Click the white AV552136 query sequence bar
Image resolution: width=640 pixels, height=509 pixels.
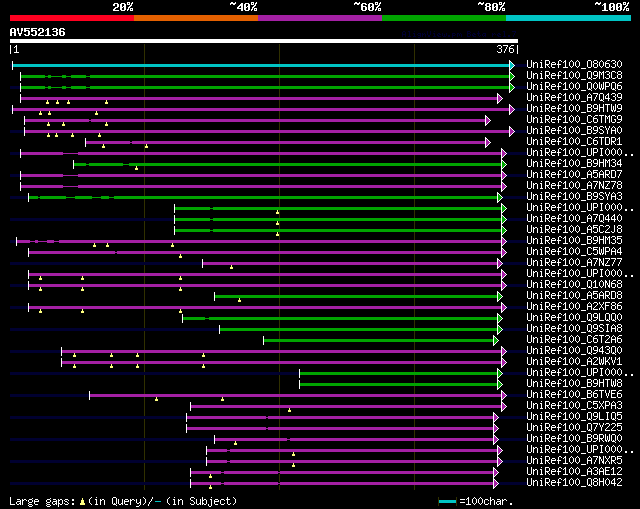click(x=264, y=41)
